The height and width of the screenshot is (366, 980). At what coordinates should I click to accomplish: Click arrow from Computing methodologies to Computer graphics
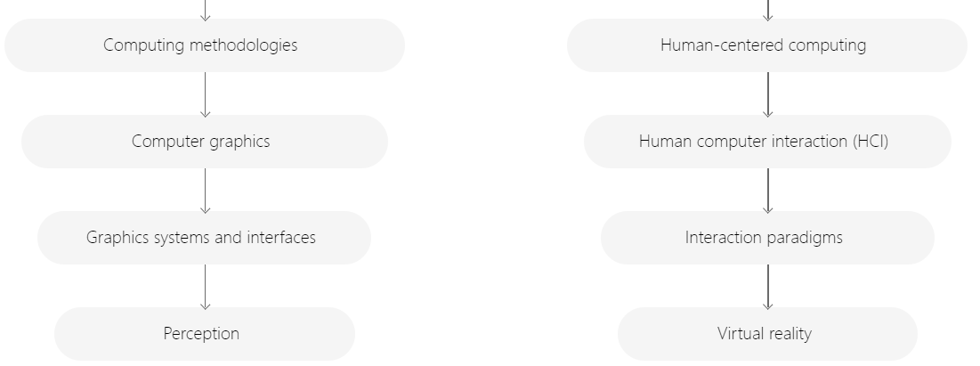pos(205,94)
